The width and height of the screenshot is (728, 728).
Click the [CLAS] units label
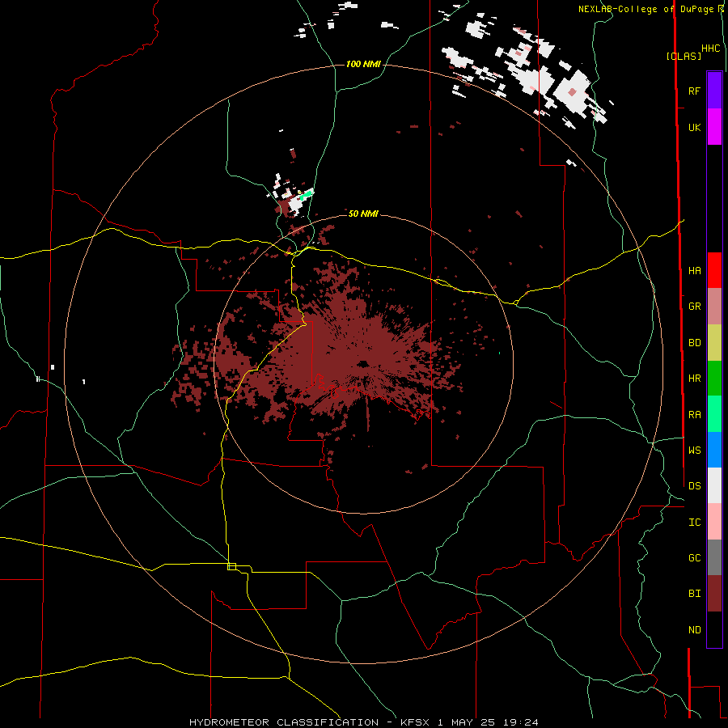click(684, 57)
